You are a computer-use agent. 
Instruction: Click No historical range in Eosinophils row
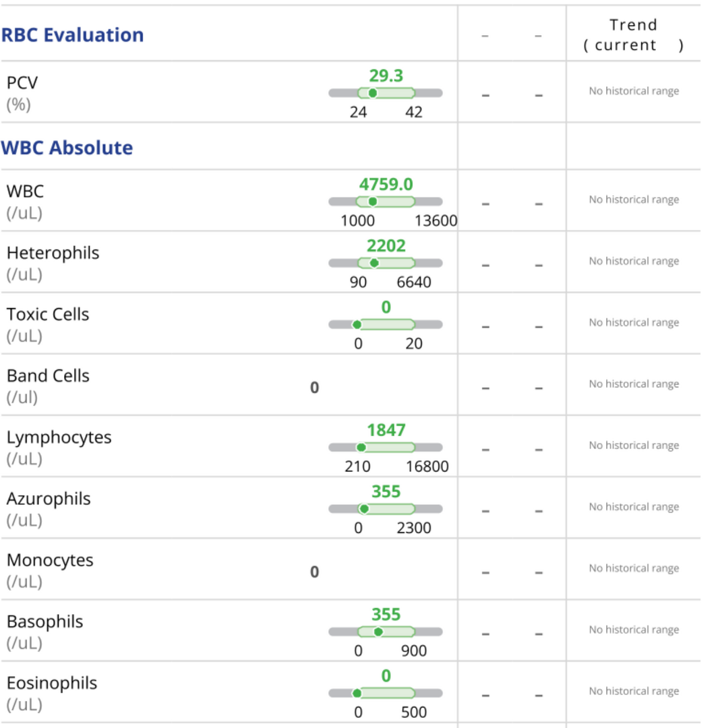click(634, 691)
